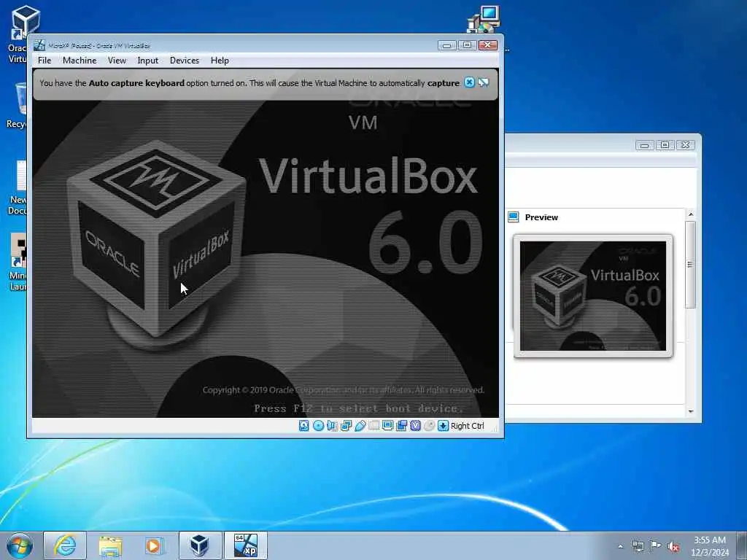
Task: Minimize the VM VirtualBox window
Action: click(447, 45)
